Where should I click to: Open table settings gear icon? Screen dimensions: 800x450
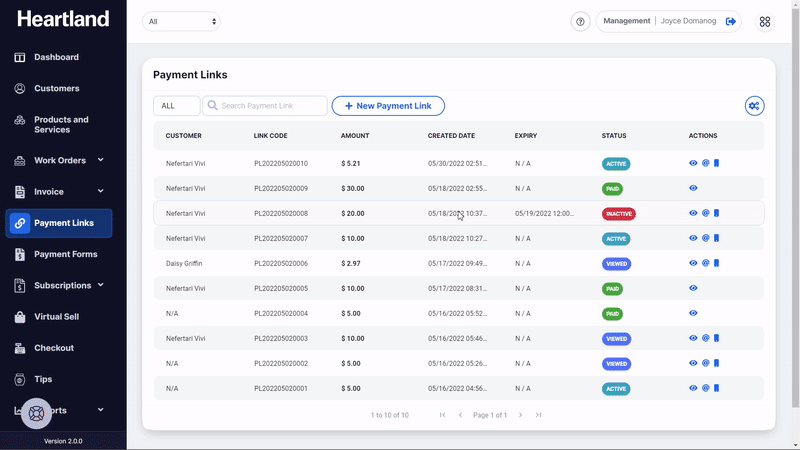(x=754, y=106)
